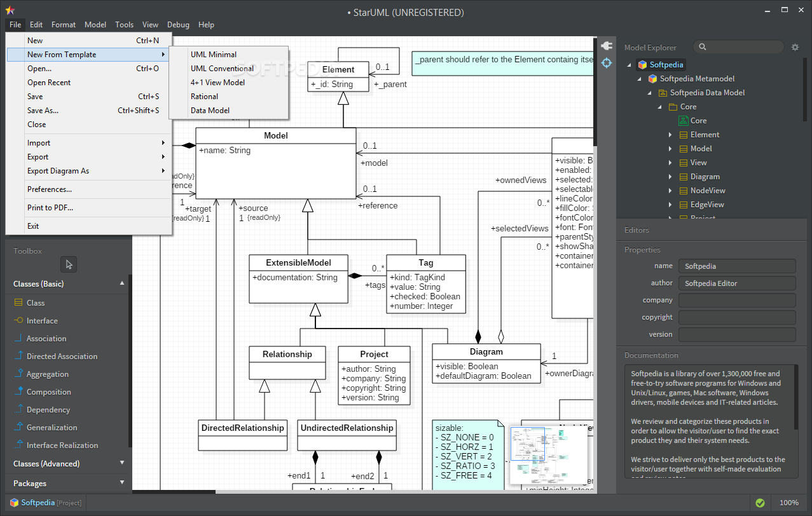This screenshot has width=812, height=516.
Task: Open Model Explorer settings gear
Action: click(795, 47)
